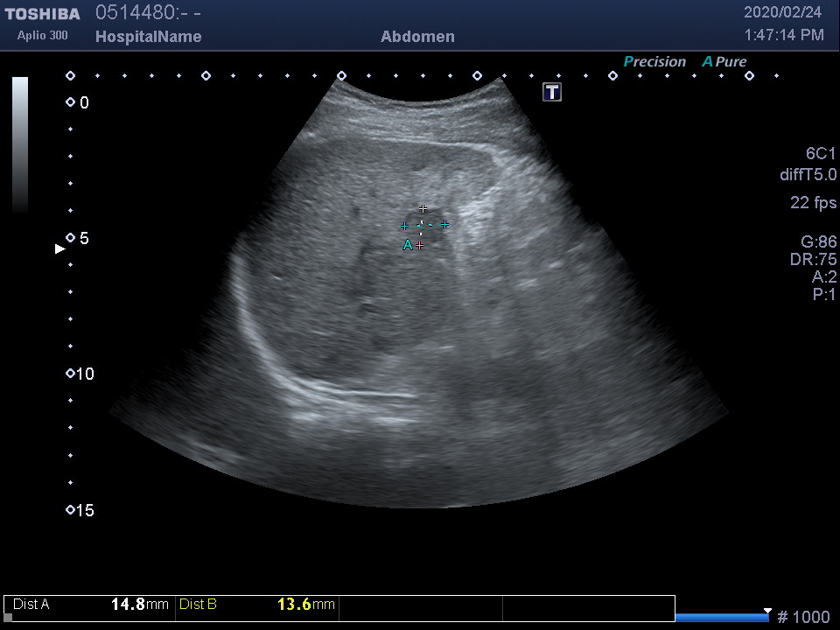Toggle the APure imaging indicator
This screenshot has width=840, height=630.
click(x=724, y=62)
